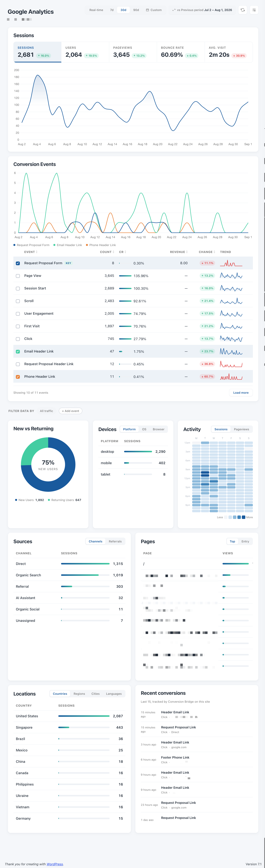Check the Scroll event checkbox
Screen dimensions: 265x868
(x=18, y=301)
